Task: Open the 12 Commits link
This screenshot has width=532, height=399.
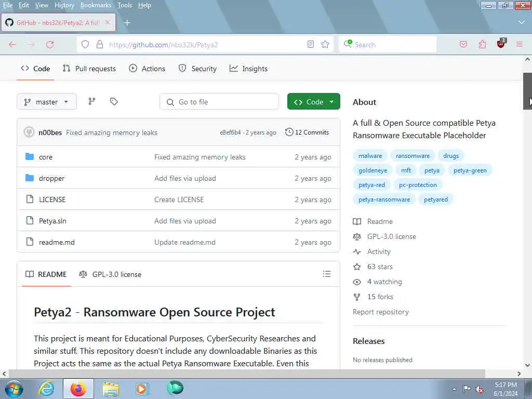Action: tap(307, 132)
